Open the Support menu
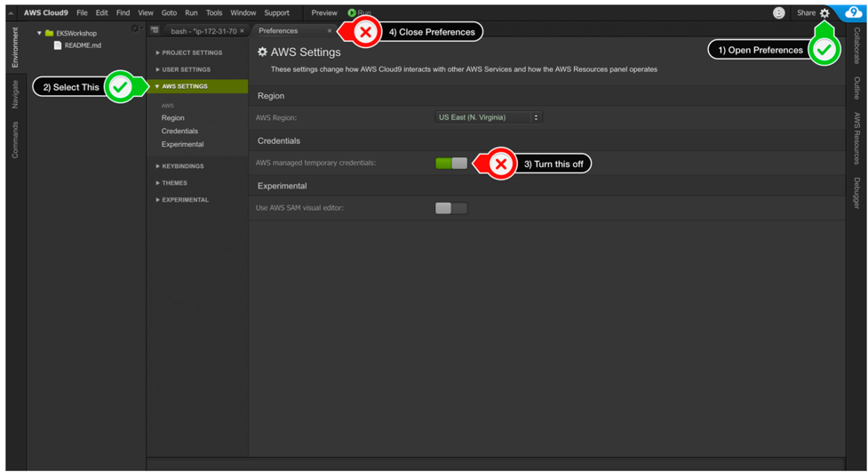This screenshot has width=868, height=472. click(277, 12)
